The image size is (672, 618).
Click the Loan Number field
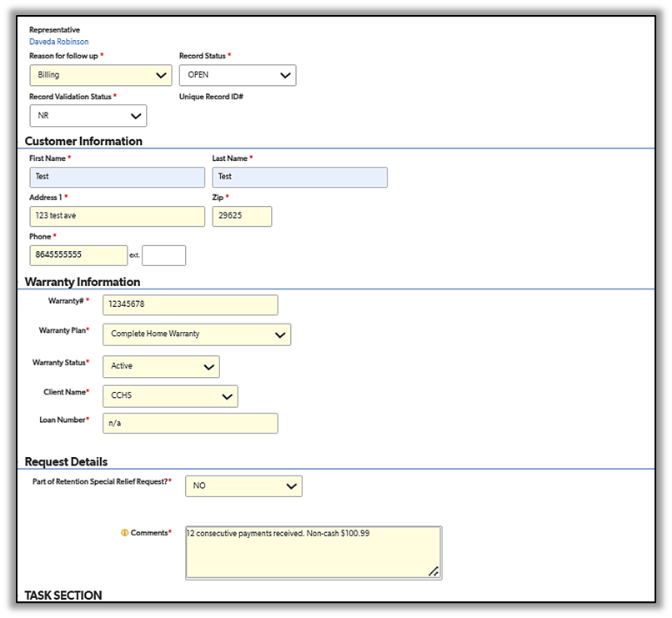click(189, 424)
